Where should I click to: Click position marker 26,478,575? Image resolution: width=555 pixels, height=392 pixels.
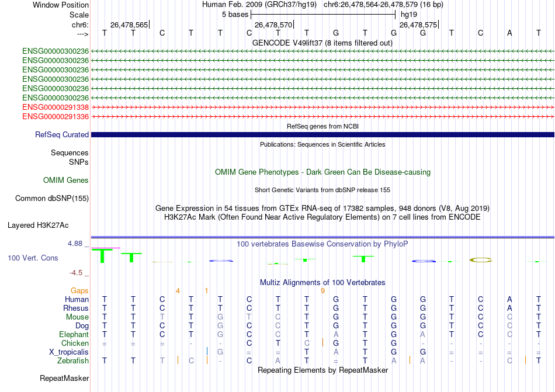coord(418,25)
